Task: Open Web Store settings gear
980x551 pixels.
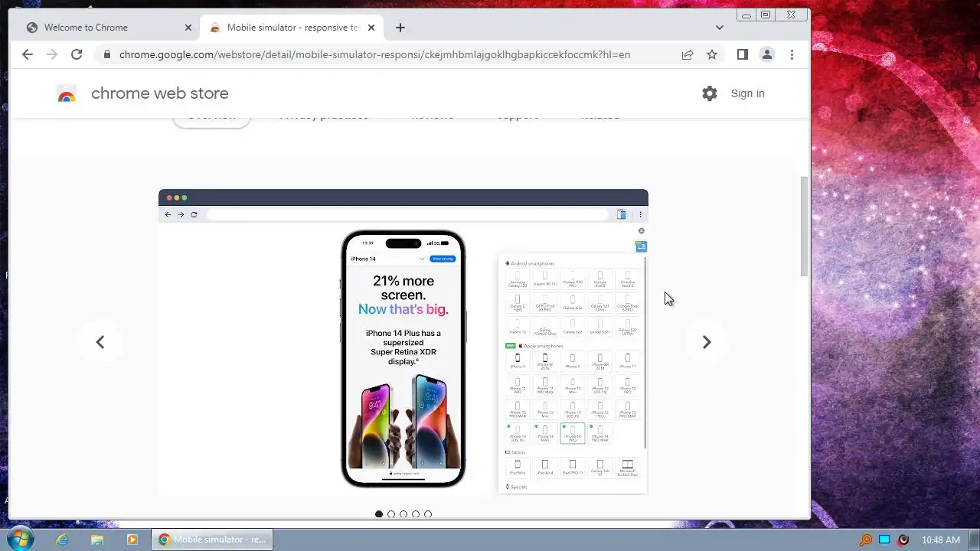Action: click(x=710, y=93)
